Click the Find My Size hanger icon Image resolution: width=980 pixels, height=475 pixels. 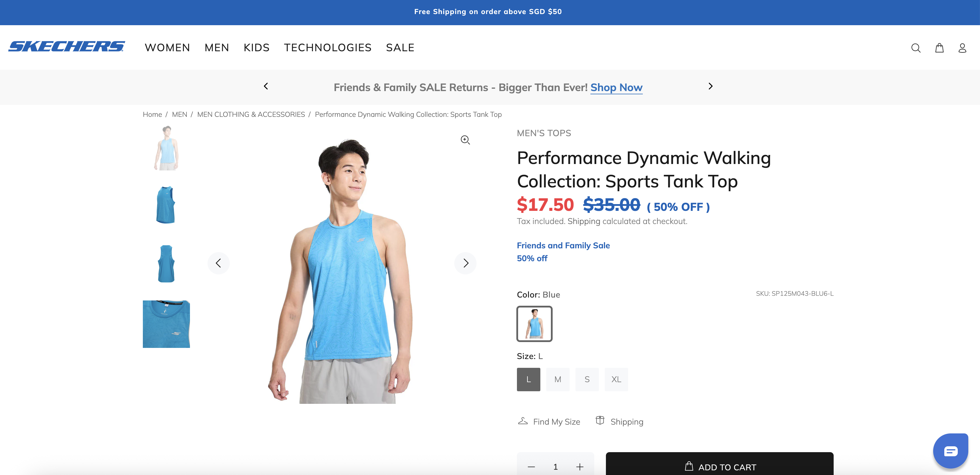click(523, 421)
